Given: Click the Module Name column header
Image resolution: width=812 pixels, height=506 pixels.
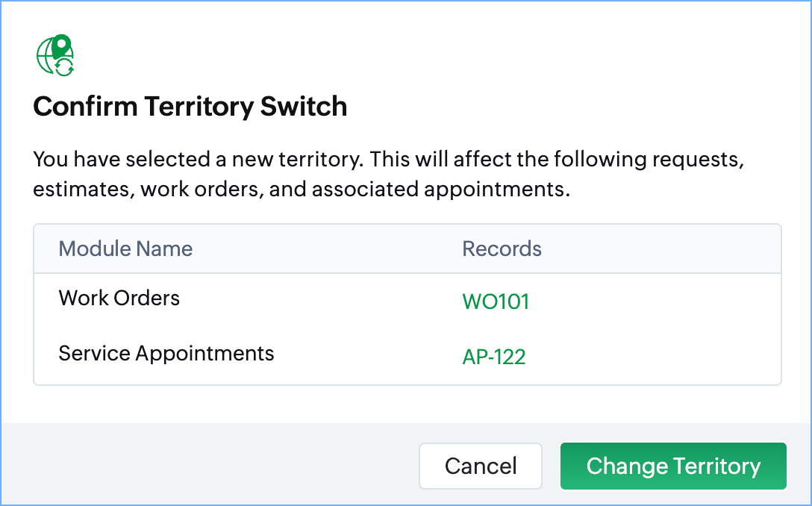Looking at the screenshot, I should (x=125, y=249).
